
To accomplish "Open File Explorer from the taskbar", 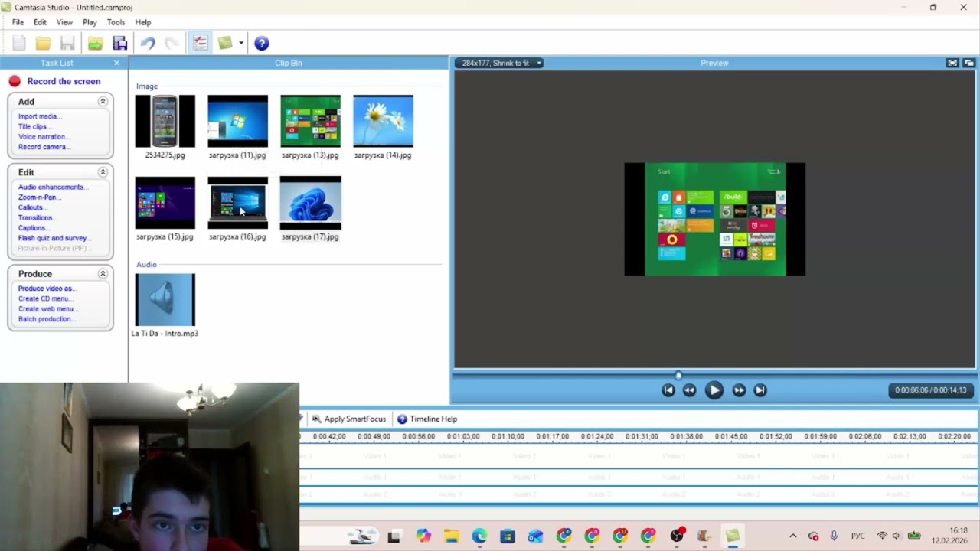I will [x=451, y=536].
